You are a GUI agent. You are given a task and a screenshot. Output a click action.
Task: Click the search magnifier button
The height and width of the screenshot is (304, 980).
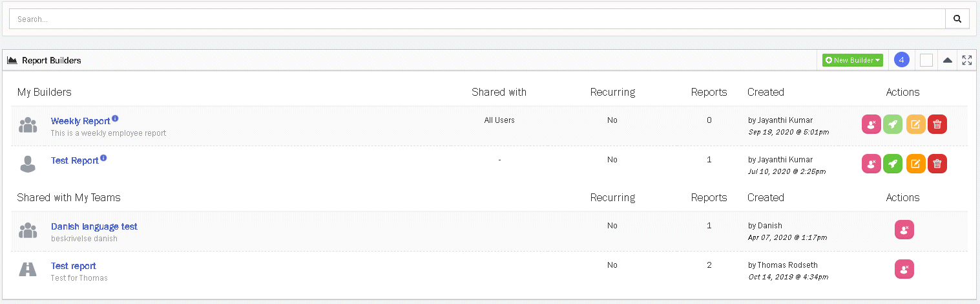pyautogui.click(x=957, y=19)
